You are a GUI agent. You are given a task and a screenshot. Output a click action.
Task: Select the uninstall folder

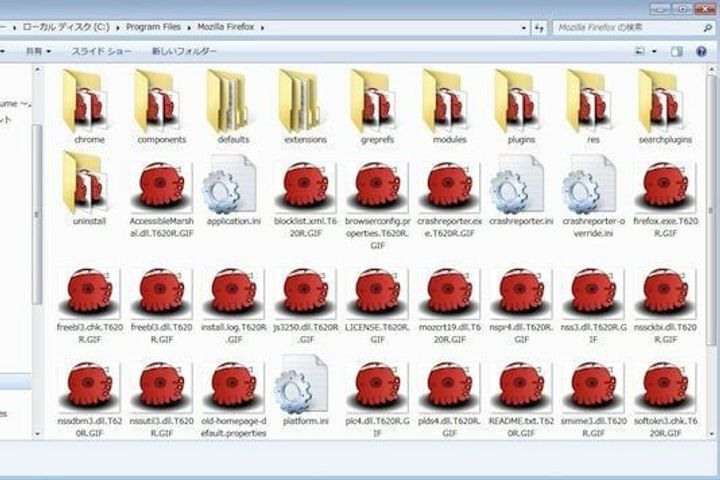85,183
